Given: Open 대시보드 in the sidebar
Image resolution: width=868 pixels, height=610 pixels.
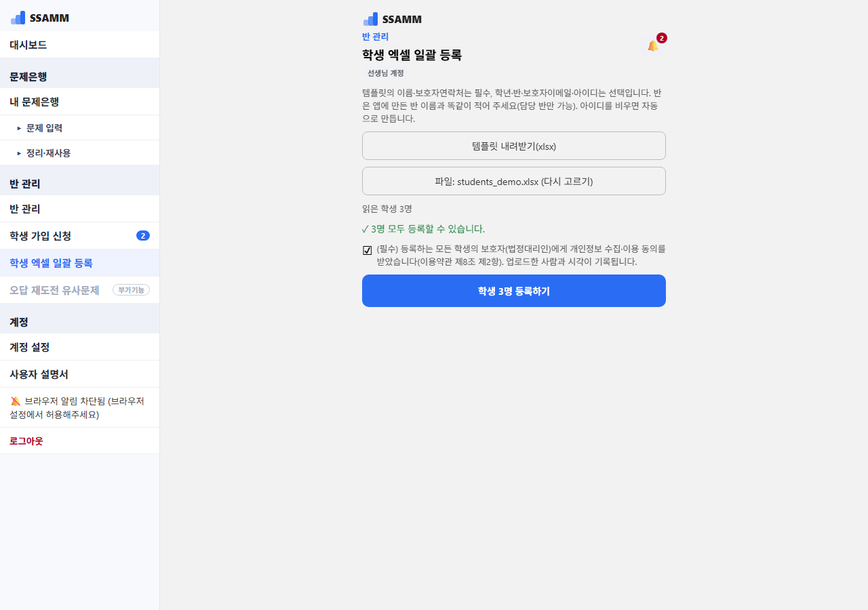Looking at the screenshot, I should pyautogui.click(x=79, y=45).
